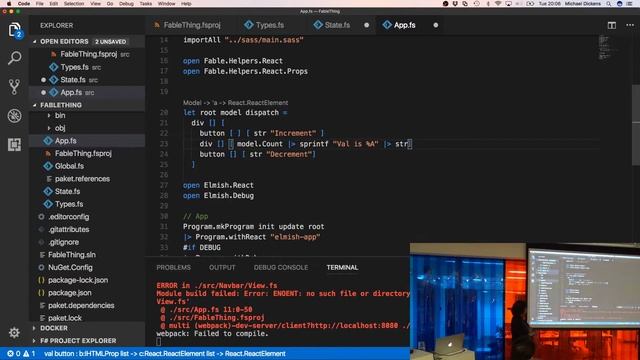Open .editorconfig in the file tree
This screenshot has width=640, height=360.
click(x=68, y=217)
